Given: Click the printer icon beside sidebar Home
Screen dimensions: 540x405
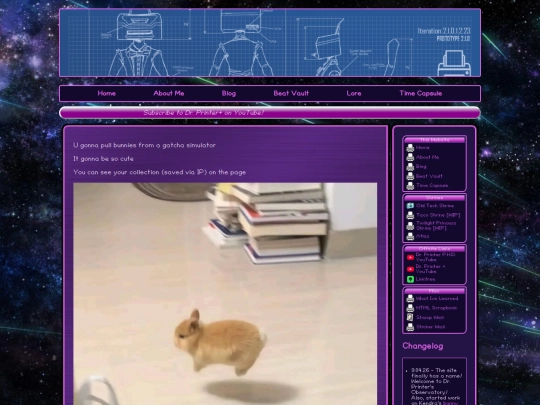Looking at the screenshot, I should tap(410, 148).
